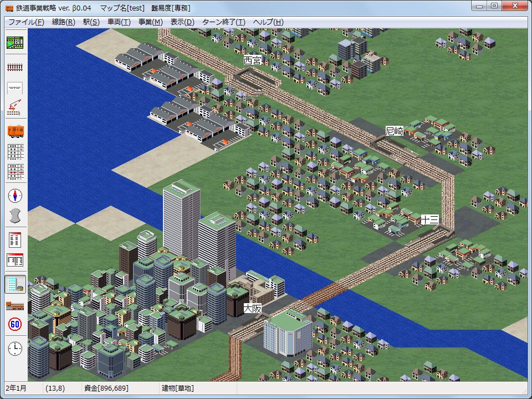Toggle the train and track display icon
Image resolution: width=532 pixels, height=399 pixels.
(15, 305)
